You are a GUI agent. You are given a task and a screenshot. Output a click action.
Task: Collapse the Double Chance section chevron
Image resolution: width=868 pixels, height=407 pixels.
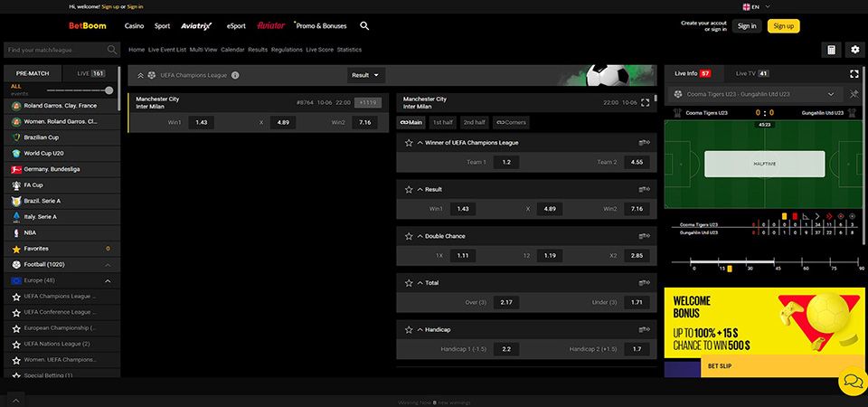coord(420,236)
